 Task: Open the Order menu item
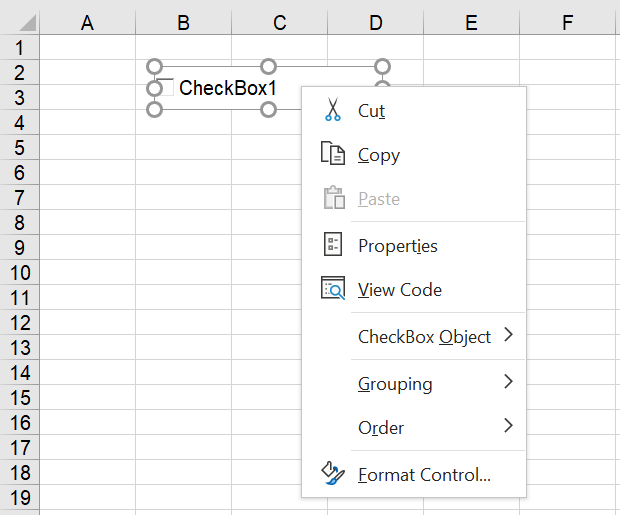(x=414, y=427)
